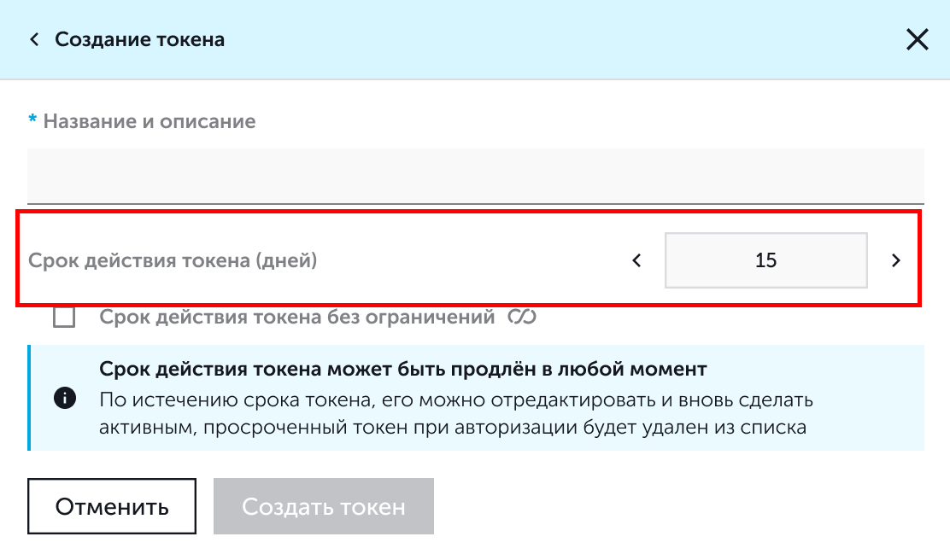Click the info icon in the blue notice
Image resolution: width=950 pixels, height=560 pixels.
click(65, 398)
